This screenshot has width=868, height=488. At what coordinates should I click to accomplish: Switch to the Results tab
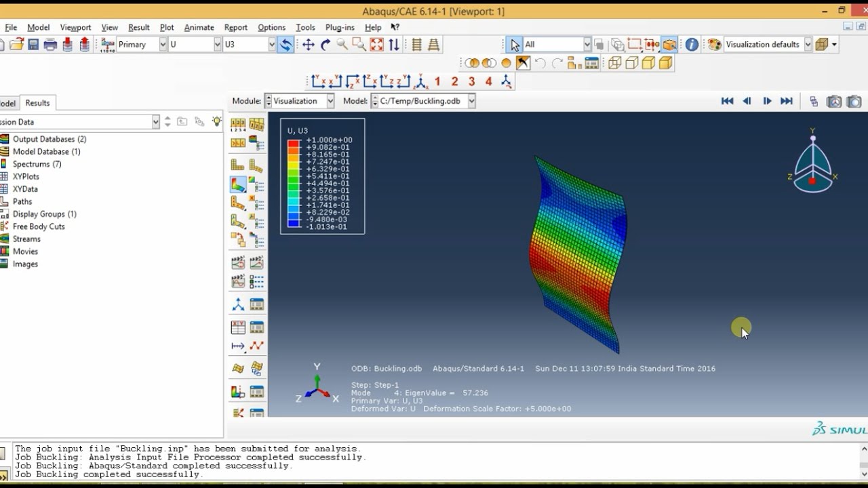(37, 103)
